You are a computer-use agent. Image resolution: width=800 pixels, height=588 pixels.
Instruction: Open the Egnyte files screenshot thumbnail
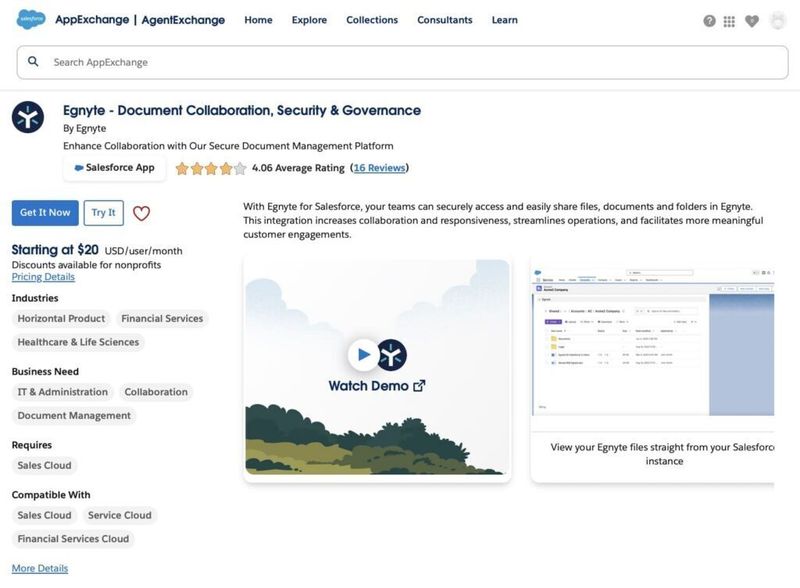pos(653,341)
